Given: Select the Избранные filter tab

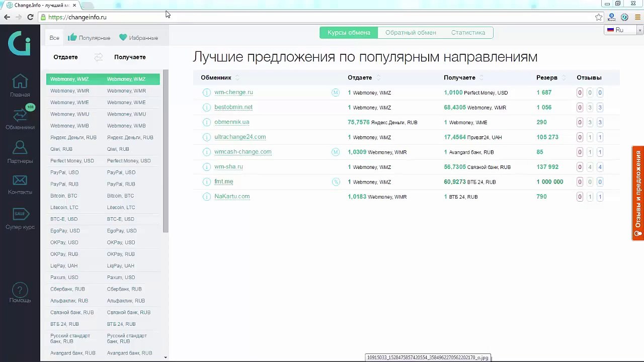Looking at the screenshot, I should click(139, 38).
